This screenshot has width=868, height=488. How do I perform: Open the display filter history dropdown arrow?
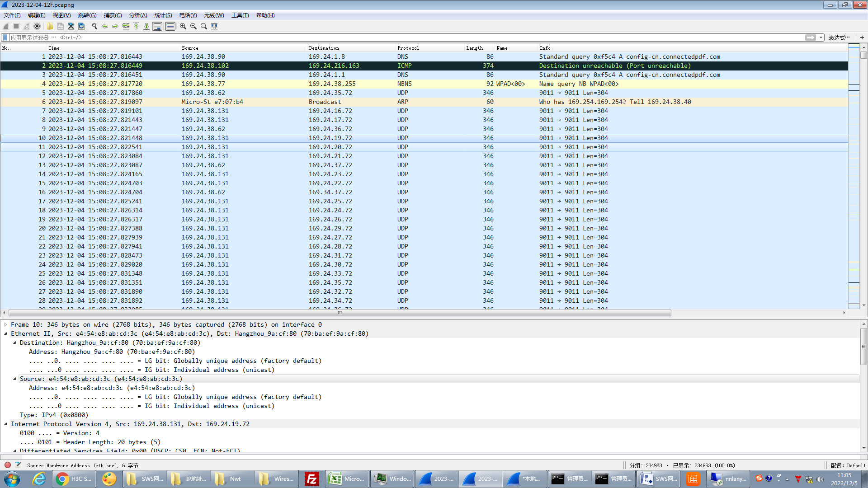(821, 38)
